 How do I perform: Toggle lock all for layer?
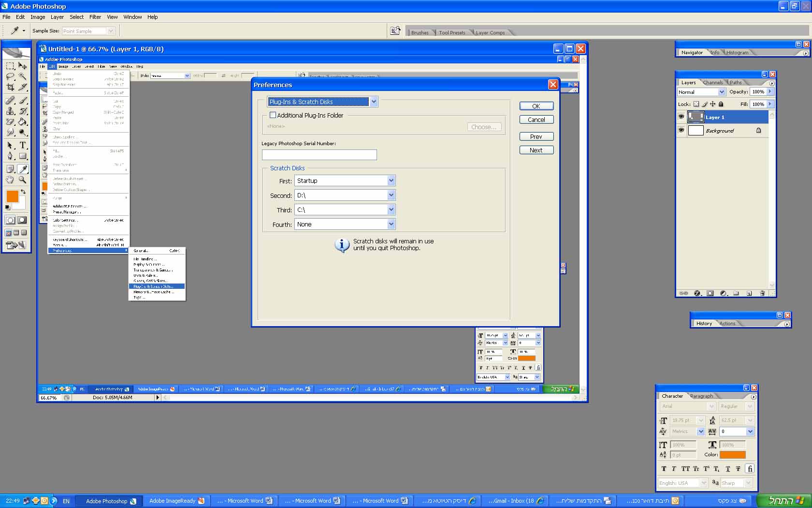click(721, 104)
